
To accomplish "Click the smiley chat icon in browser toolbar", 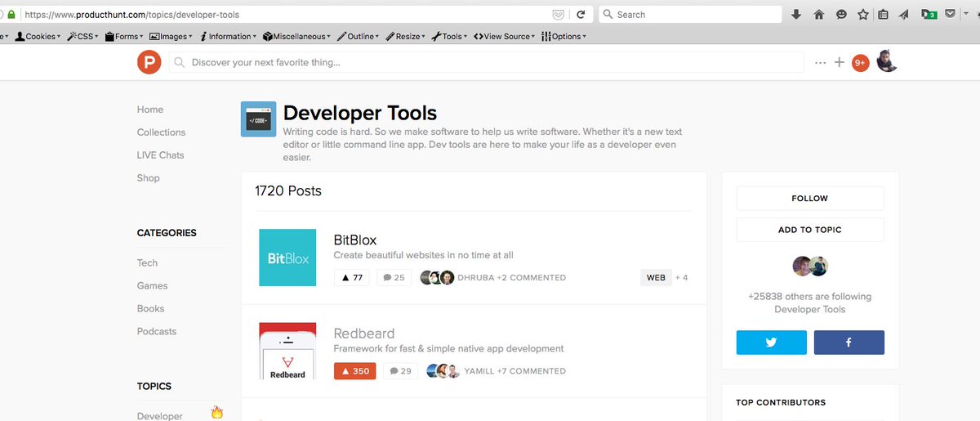I will point(841,15).
